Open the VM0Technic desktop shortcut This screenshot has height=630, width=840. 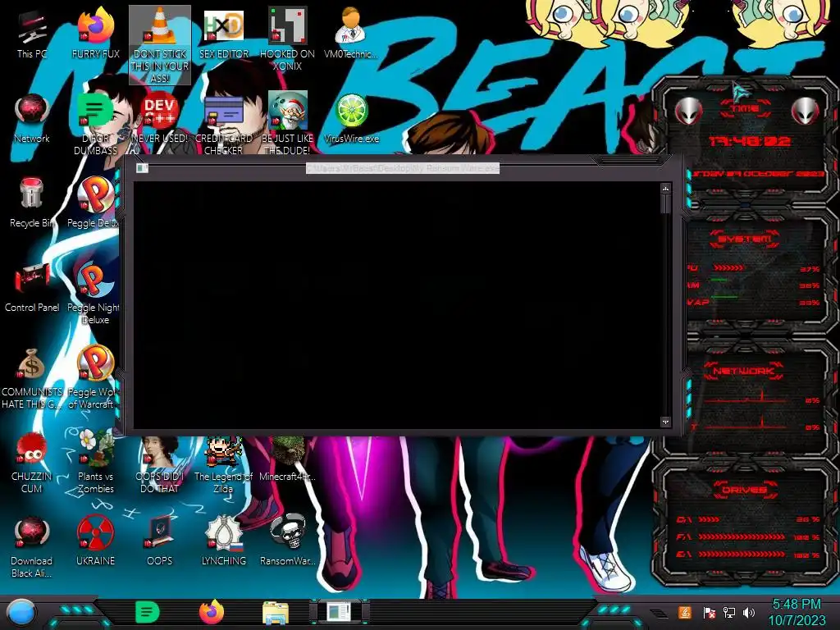click(x=351, y=34)
